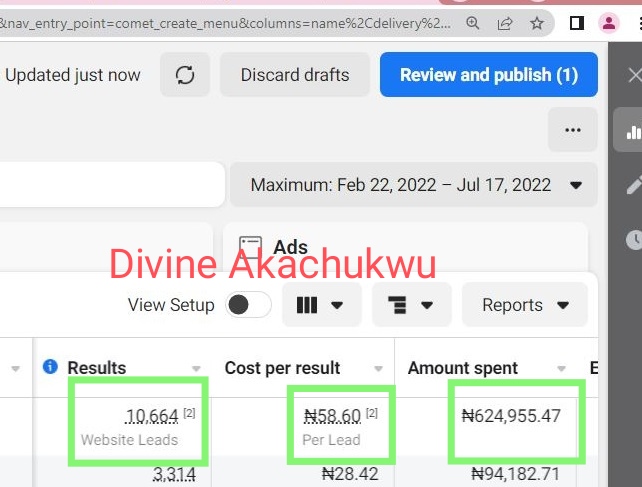The image size is (642, 487).
Task: Open the date range dropdown
Action: pos(414,185)
